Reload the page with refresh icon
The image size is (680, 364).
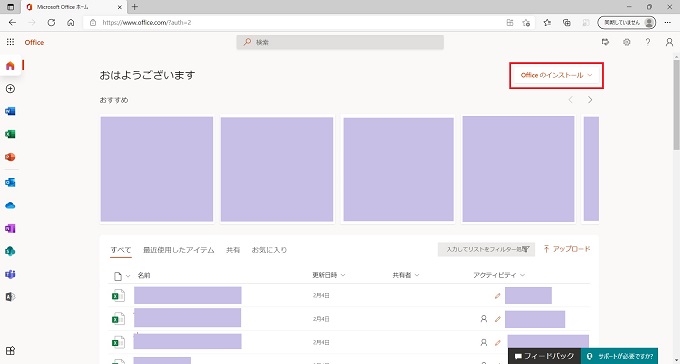[x=51, y=23]
